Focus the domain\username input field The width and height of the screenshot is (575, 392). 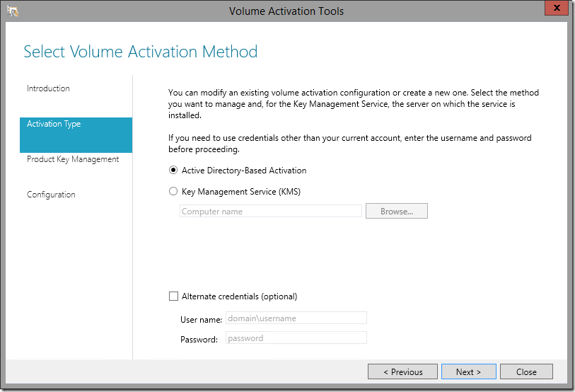coord(296,318)
